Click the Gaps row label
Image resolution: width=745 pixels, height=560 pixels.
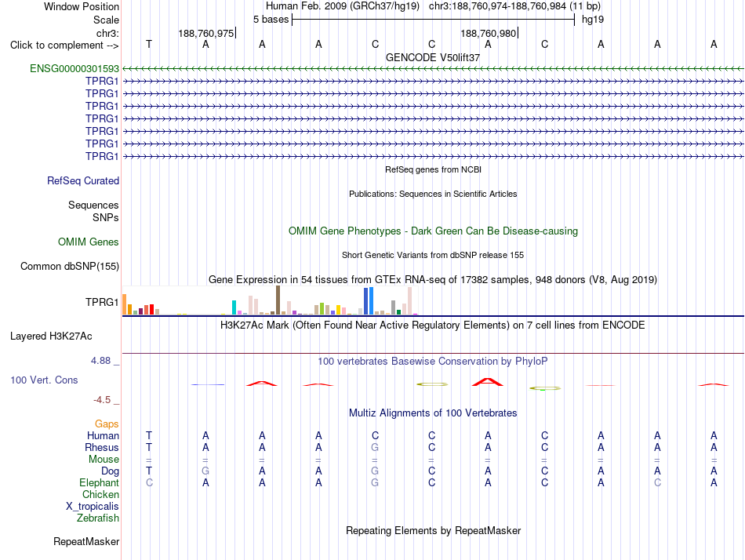107,424
